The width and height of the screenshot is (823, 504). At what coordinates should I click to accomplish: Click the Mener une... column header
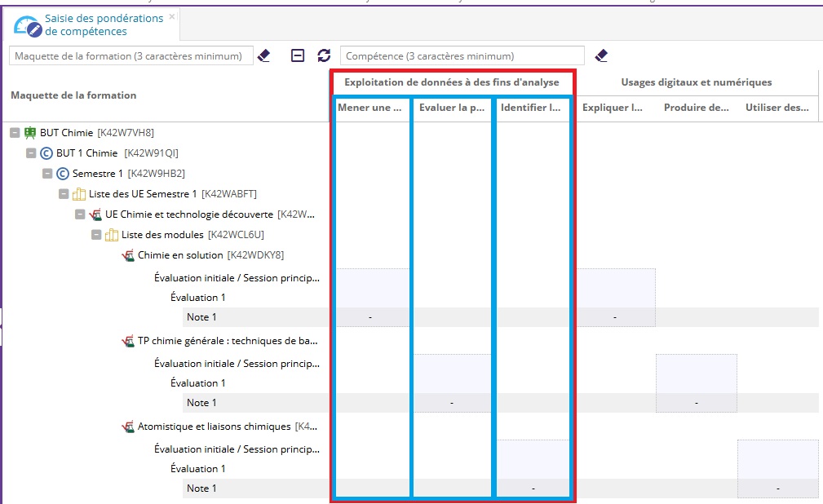[369, 108]
